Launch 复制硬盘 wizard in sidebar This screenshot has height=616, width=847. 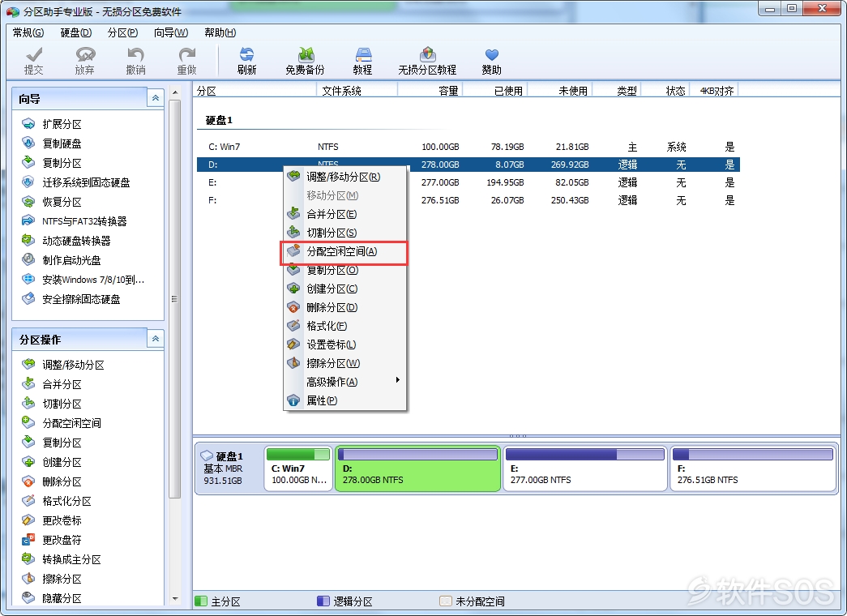tap(52, 143)
